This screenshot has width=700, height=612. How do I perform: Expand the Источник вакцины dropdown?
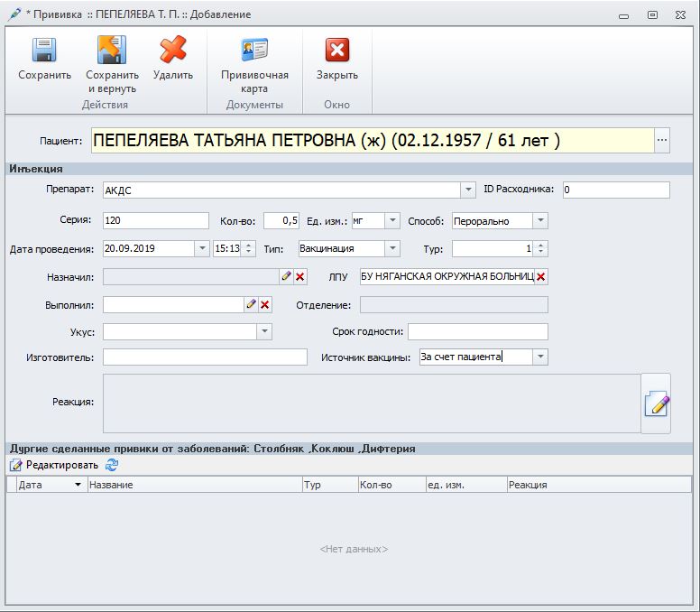539,357
